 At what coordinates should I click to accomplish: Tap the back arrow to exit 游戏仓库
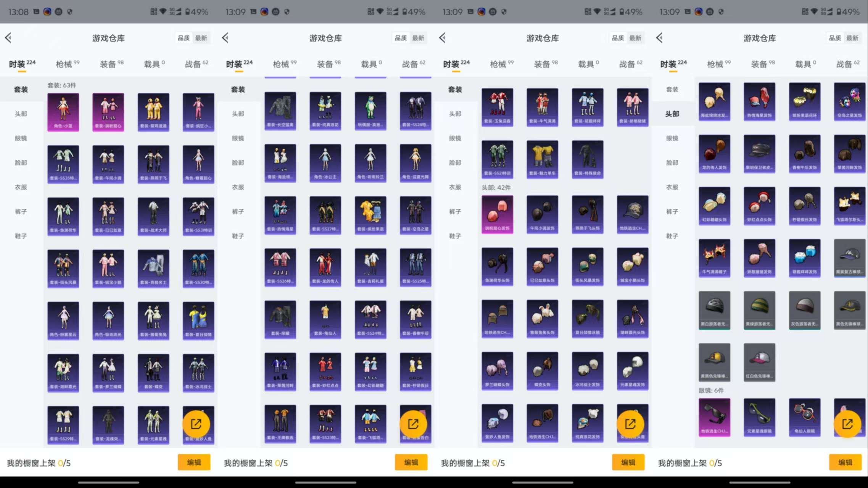point(8,38)
